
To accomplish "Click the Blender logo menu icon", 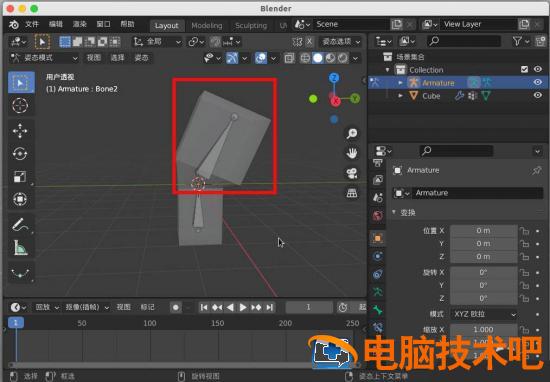I will pyautogui.click(x=14, y=24).
